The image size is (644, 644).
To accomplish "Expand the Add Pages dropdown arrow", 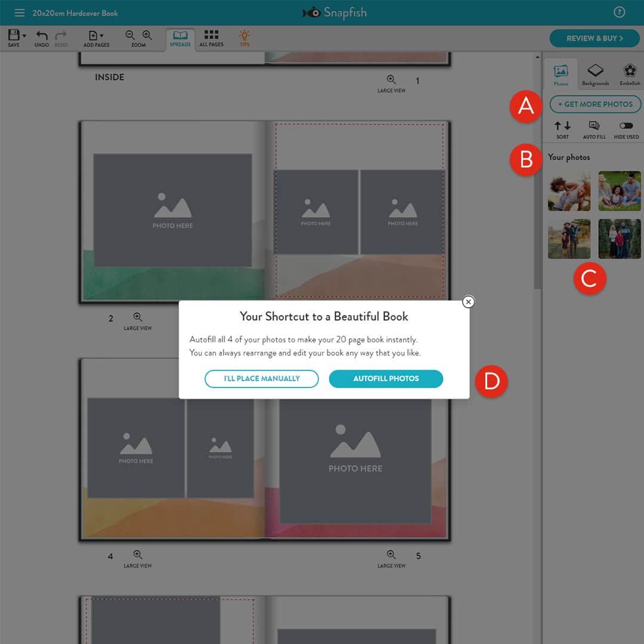I will [x=102, y=35].
